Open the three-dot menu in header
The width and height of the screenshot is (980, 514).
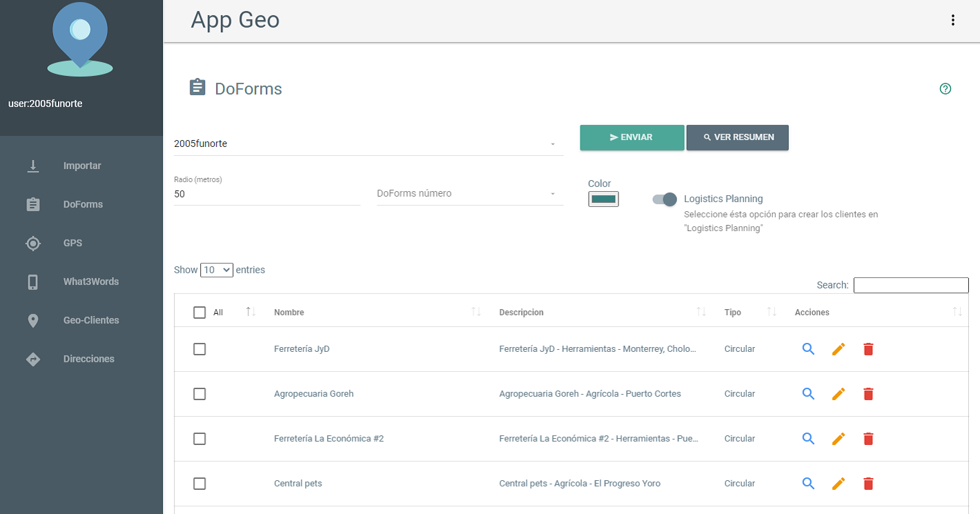click(x=953, y=20)
